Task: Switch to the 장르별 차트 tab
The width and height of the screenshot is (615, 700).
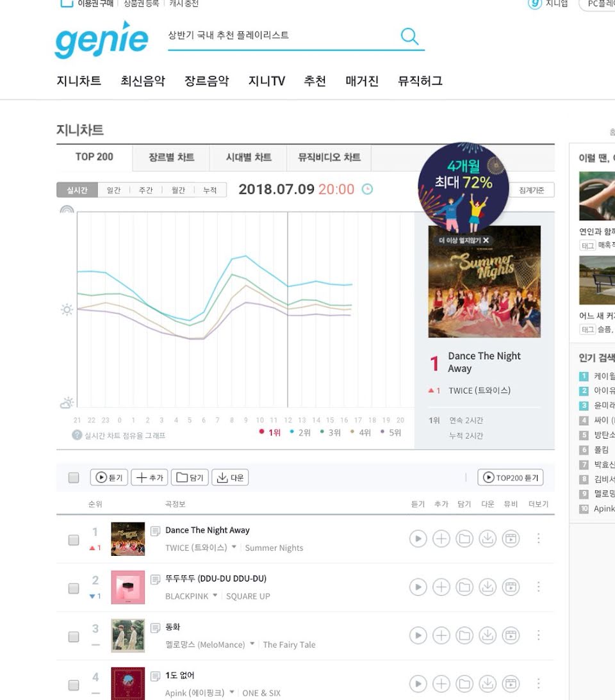Action: (171, 157)
